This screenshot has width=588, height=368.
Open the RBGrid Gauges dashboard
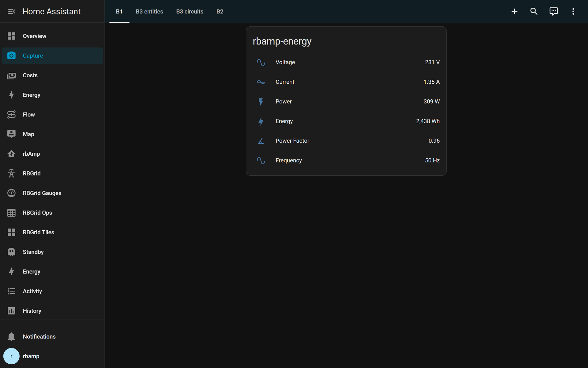point(52,193)
